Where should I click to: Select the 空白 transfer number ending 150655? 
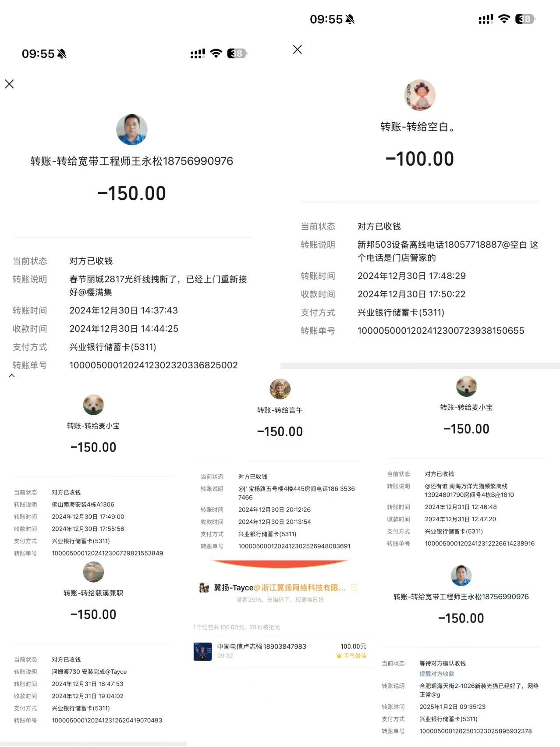click(x=440, y=331)
